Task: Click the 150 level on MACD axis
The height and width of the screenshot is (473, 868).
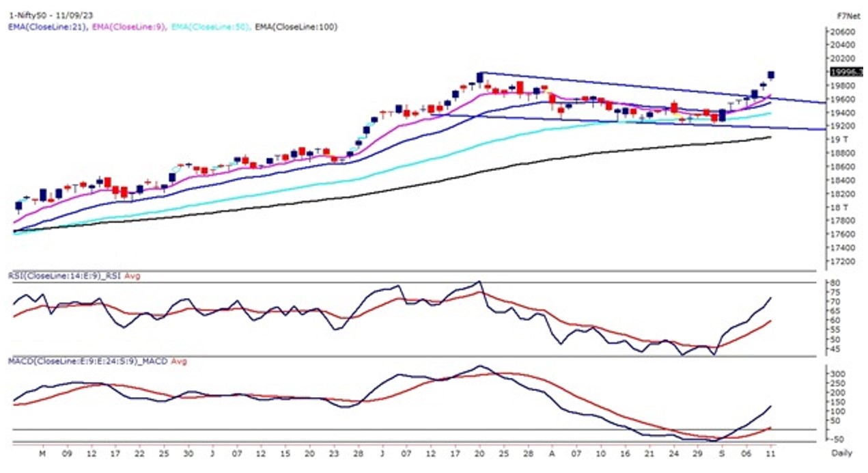Action: 838,403
